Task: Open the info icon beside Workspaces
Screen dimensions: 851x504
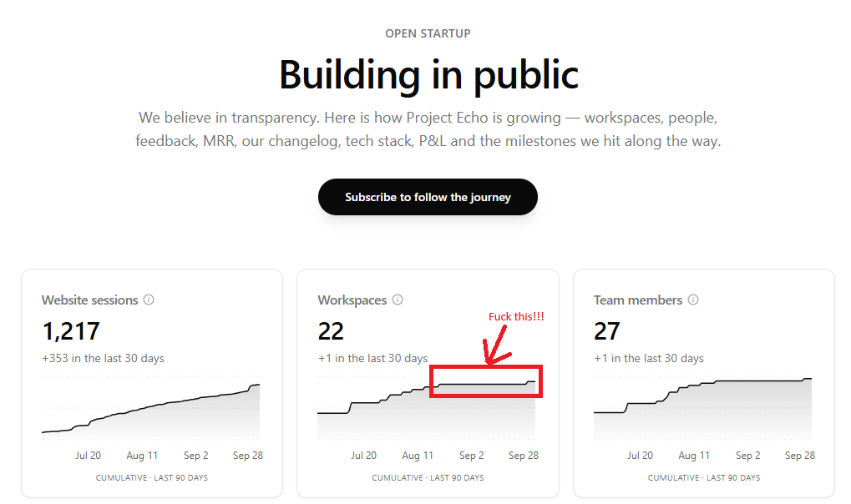Action: (x=398, y=300)
